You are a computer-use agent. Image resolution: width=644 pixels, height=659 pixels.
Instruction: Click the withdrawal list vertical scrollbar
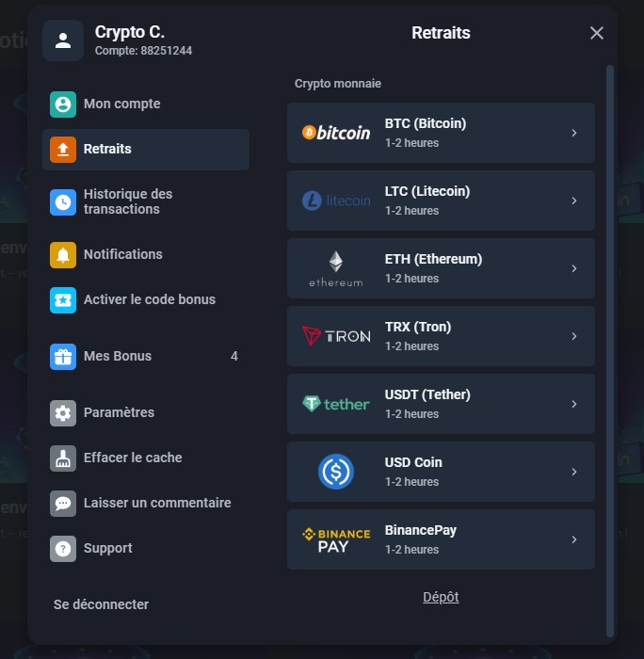tap(609, 348)
